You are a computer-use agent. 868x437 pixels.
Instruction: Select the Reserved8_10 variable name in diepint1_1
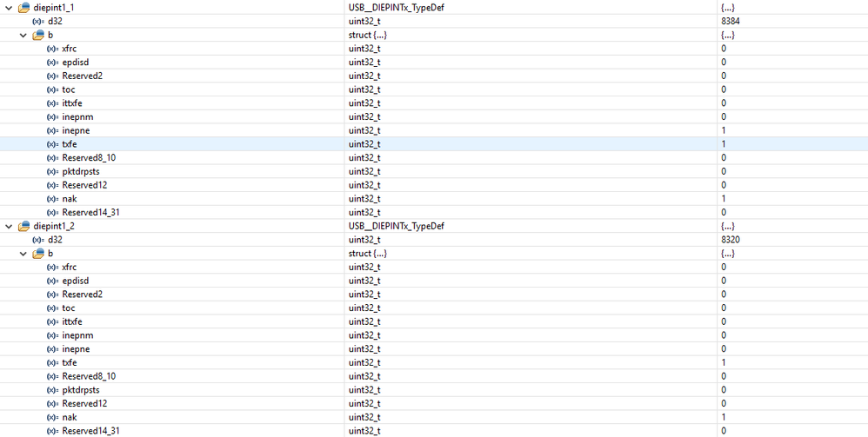(89, 157)
